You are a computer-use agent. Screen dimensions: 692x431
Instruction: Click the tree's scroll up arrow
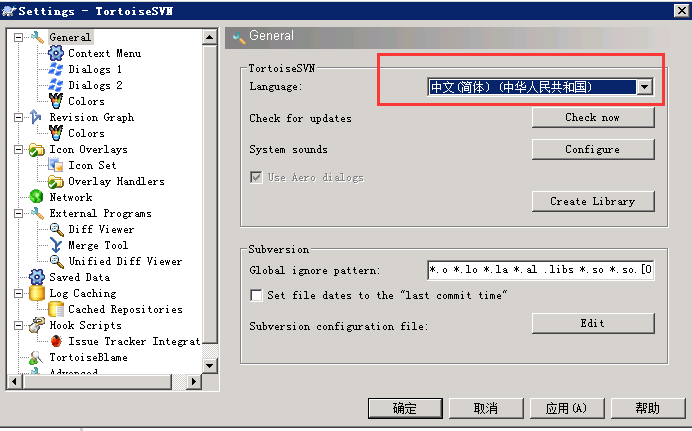click(x=210, y=37)
